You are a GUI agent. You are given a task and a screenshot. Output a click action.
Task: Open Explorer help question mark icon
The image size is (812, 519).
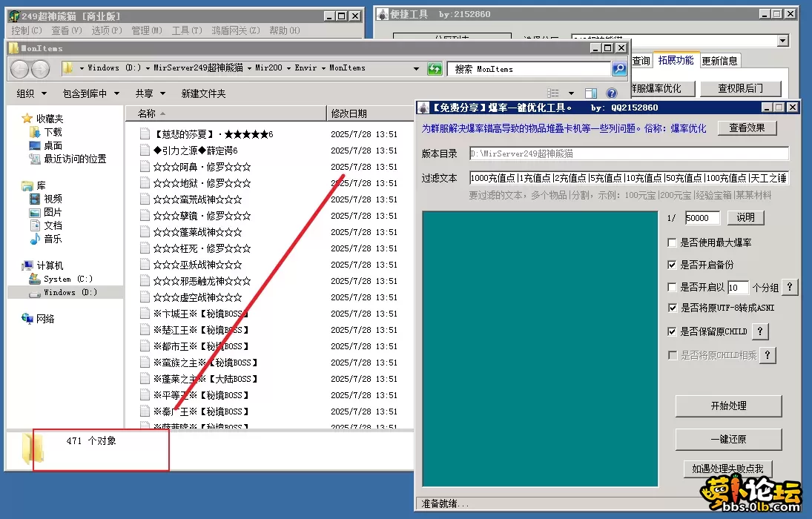[612, 93]
